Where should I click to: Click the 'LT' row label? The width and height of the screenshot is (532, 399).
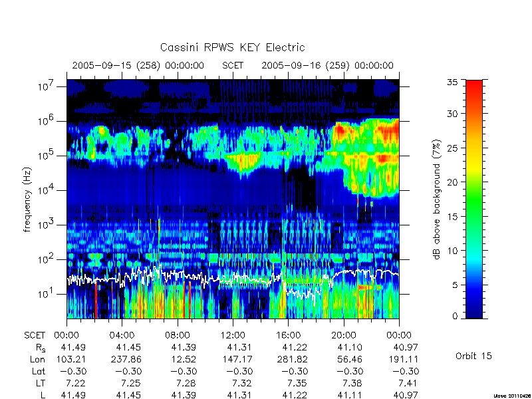tap(41, 384)
